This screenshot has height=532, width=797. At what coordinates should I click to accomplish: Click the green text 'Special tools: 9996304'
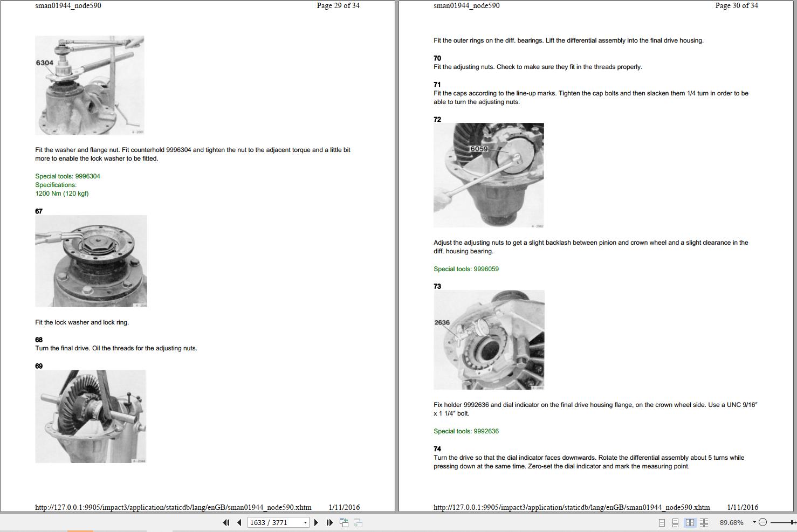[x=67, y=176]
